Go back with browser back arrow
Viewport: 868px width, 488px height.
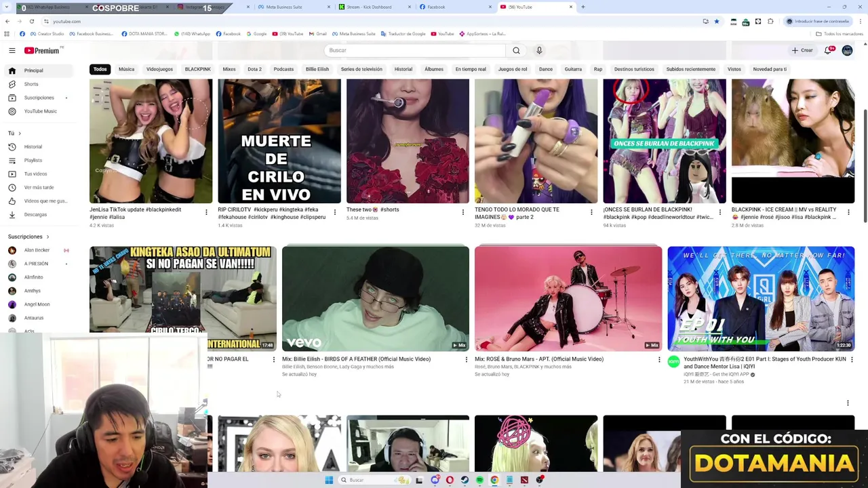point(7,22)
